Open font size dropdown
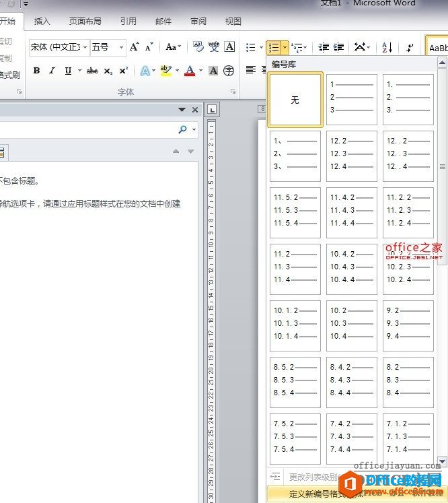Screen dimensions: 448x503 pyautogui.click(x=121, y=48)
